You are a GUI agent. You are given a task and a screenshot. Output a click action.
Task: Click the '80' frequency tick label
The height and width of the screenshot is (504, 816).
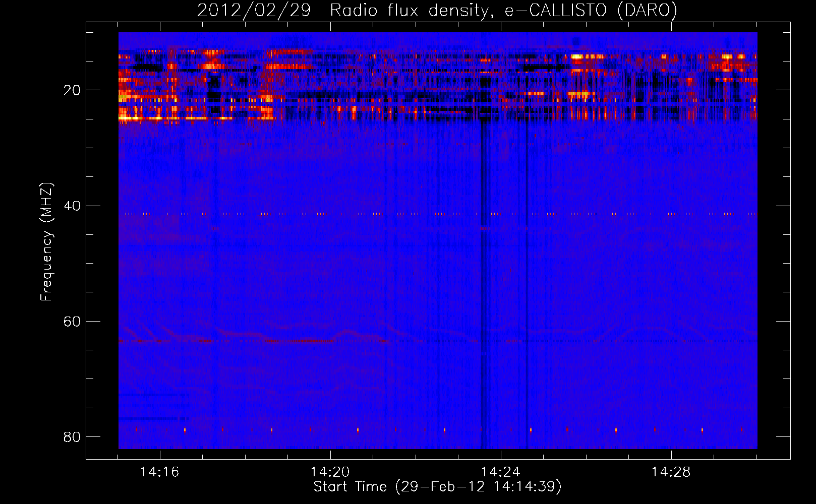click(x=72, y=437)
